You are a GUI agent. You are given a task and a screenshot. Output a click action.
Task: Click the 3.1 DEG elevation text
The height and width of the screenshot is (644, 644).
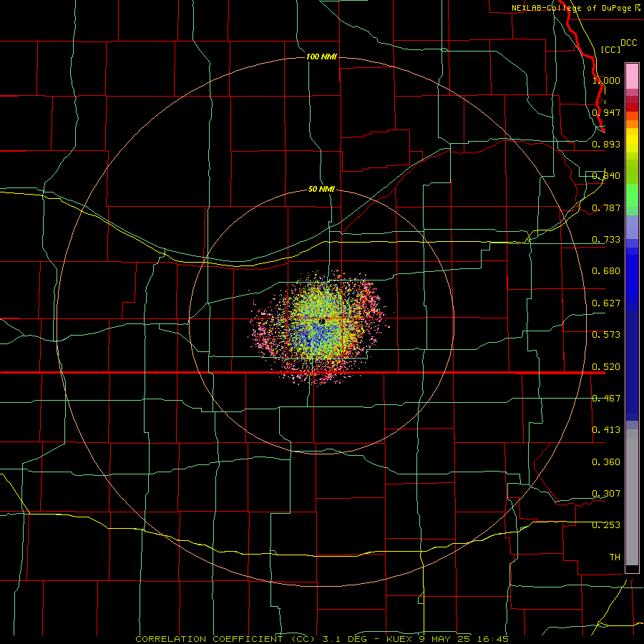345,639
